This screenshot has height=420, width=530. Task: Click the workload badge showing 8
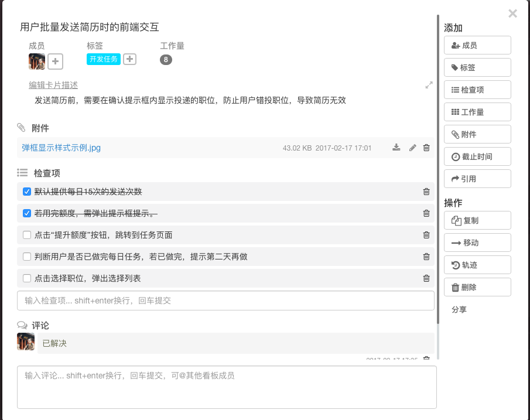(166, 60)
